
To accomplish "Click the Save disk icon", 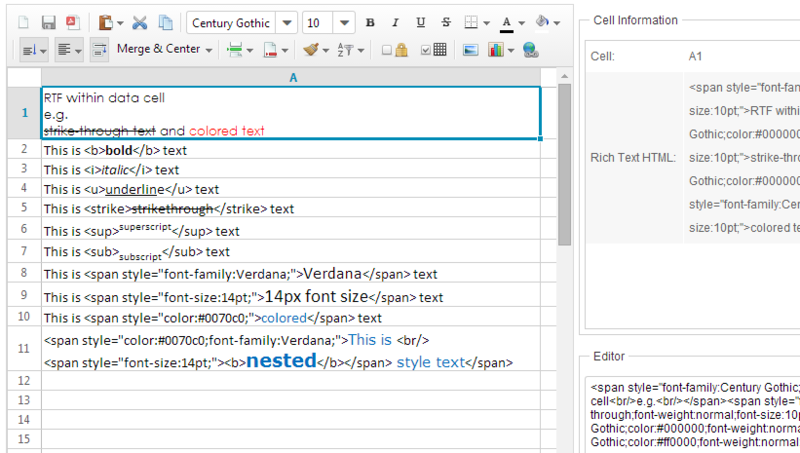I will (48, 23).
